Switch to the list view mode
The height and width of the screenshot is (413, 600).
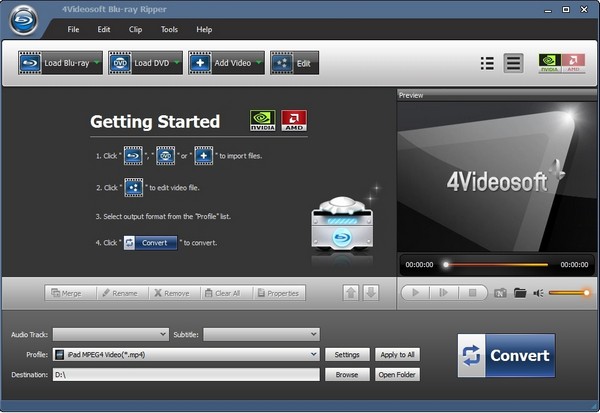point(487,63)
